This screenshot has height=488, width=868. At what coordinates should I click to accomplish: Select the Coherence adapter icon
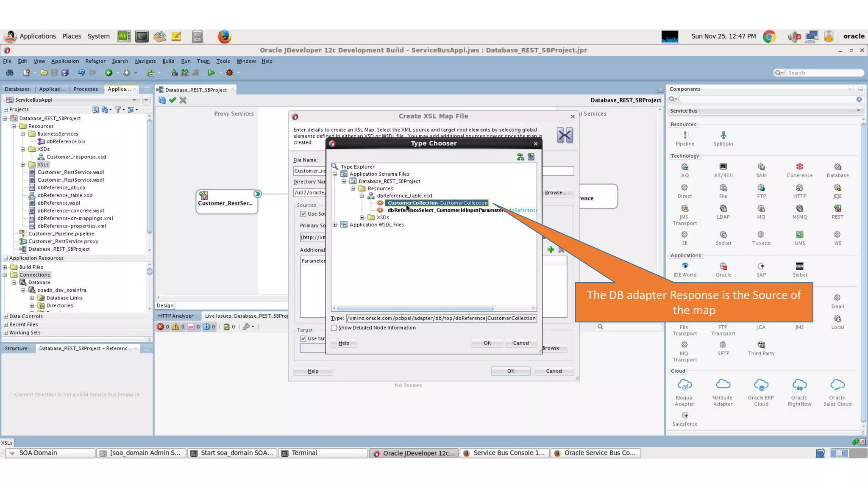799,167
